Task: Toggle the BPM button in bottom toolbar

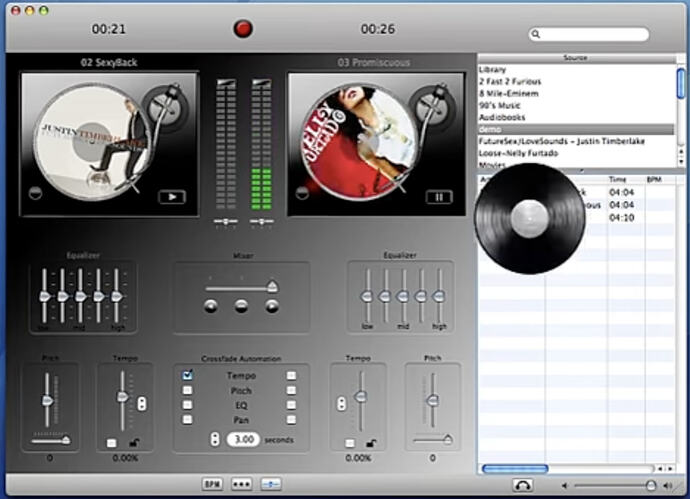Action: point(212,484)
